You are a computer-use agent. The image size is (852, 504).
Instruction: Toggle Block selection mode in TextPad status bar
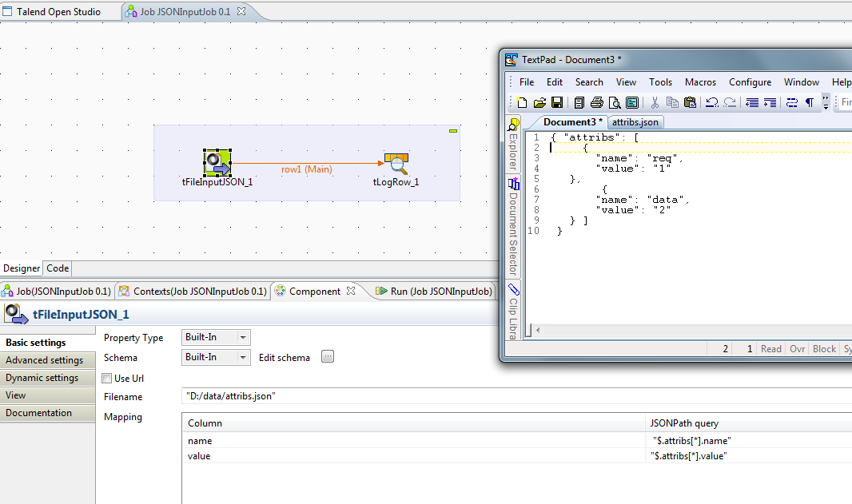click(x=823, y=348)
